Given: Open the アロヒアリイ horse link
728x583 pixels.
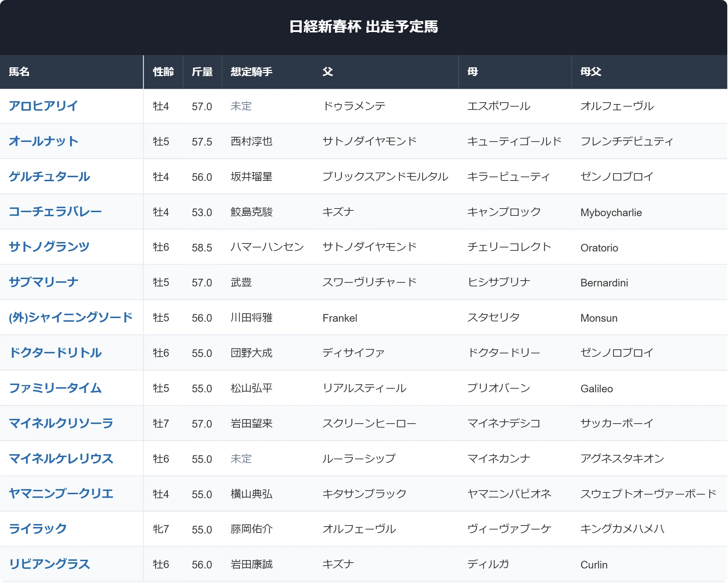Looking at the screenshot, I should point(43,106).
